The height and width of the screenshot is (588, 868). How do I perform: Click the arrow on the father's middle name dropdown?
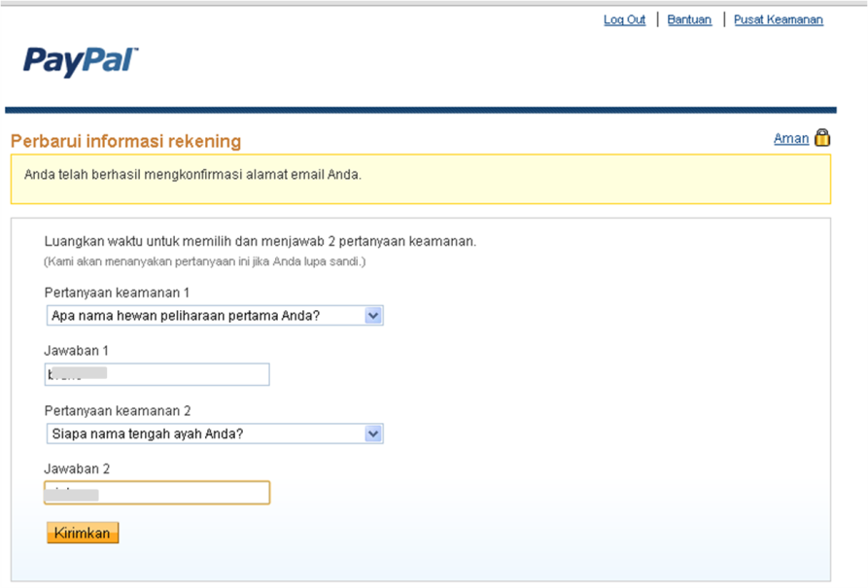click(373, 433)
